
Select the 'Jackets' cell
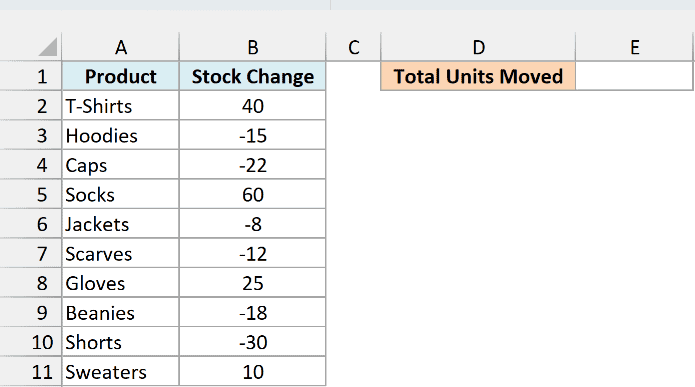(121, 224)
